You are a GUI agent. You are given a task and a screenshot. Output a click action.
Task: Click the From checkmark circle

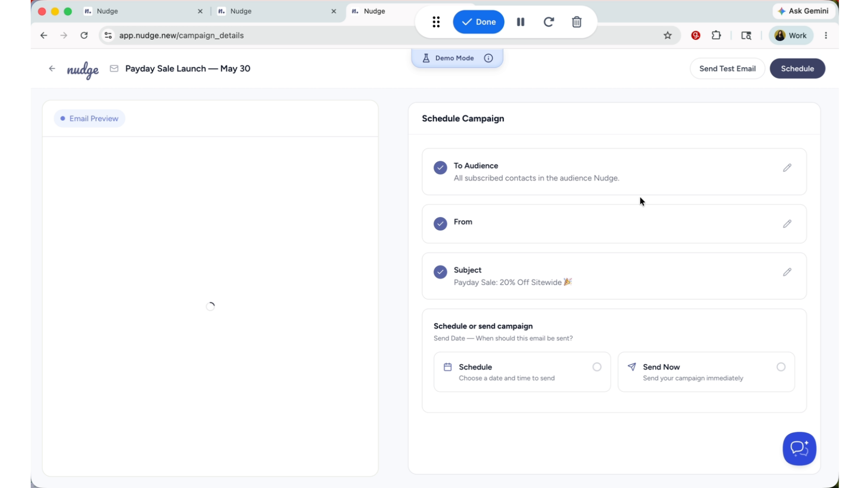coord(440,224)
